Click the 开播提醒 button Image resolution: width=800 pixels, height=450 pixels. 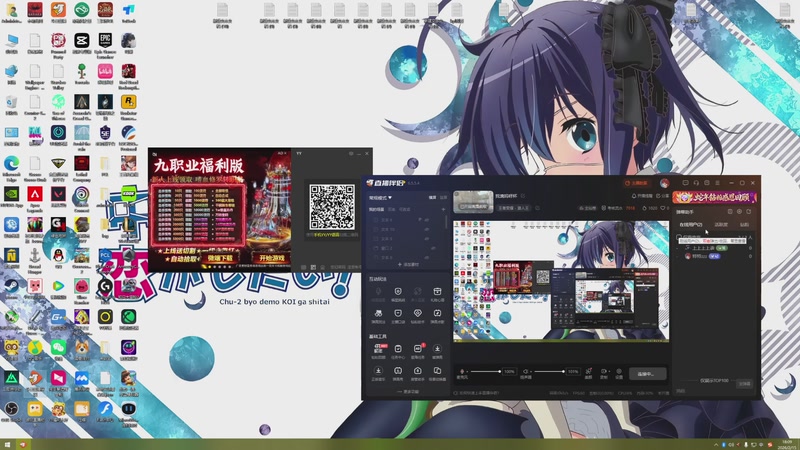click(x=642, y=196)
